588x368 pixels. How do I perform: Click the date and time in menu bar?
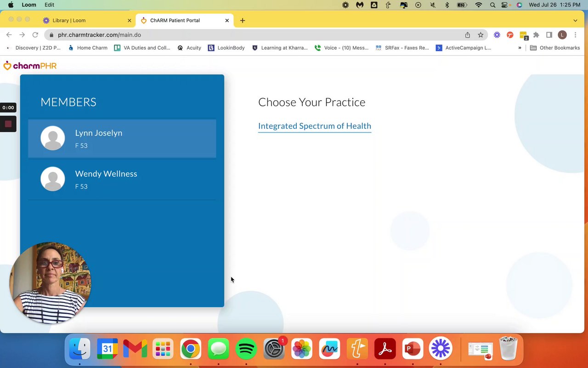coord(554,5)
